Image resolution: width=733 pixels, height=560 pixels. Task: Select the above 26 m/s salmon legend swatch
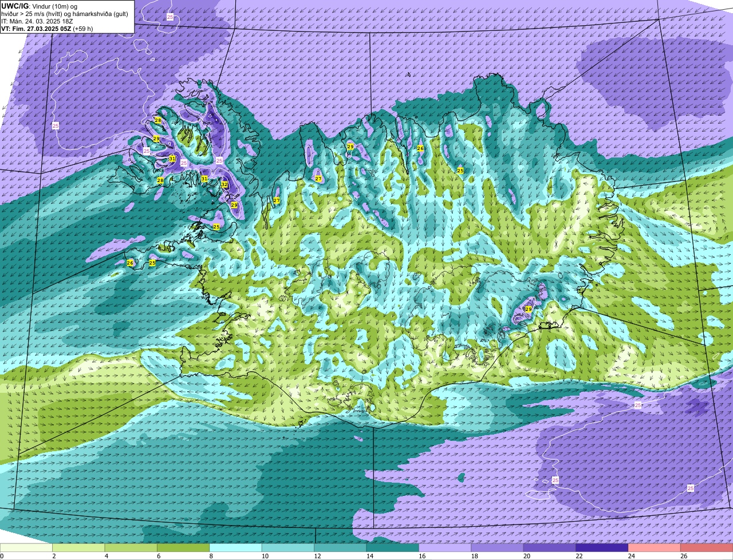tap(707, 547)
